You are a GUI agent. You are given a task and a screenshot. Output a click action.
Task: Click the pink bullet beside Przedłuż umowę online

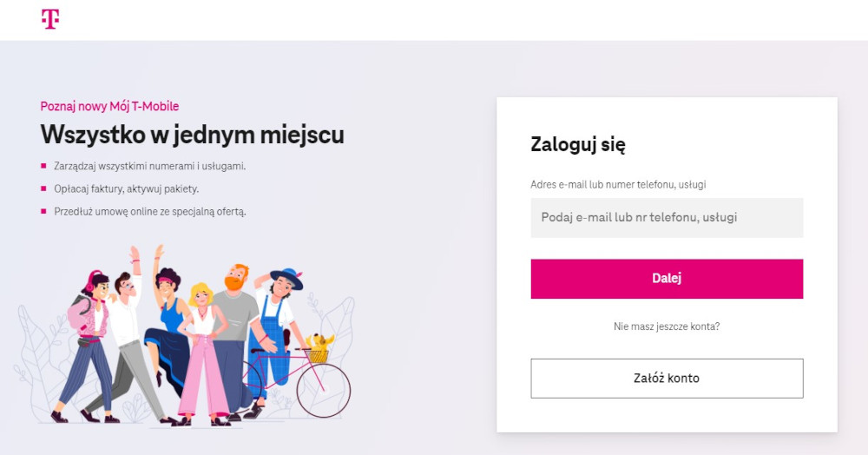pos(43,211)
